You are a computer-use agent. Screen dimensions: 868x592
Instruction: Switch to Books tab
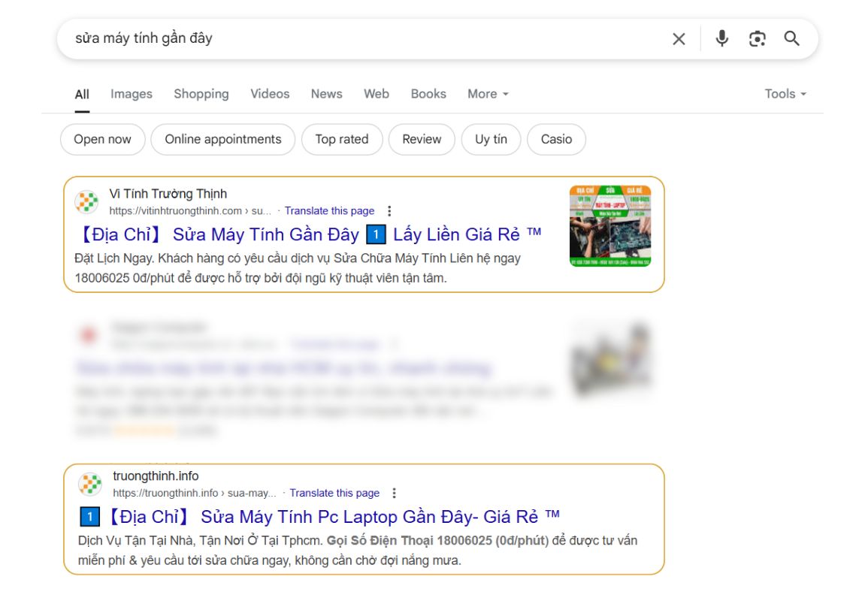[428, 94]
